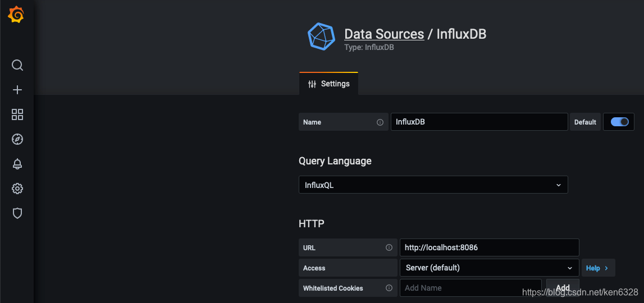Image resolution: width=644 pixels, height=303 pixels.
Task: Open the Dashboards grid icon
Action: point(17,114)
